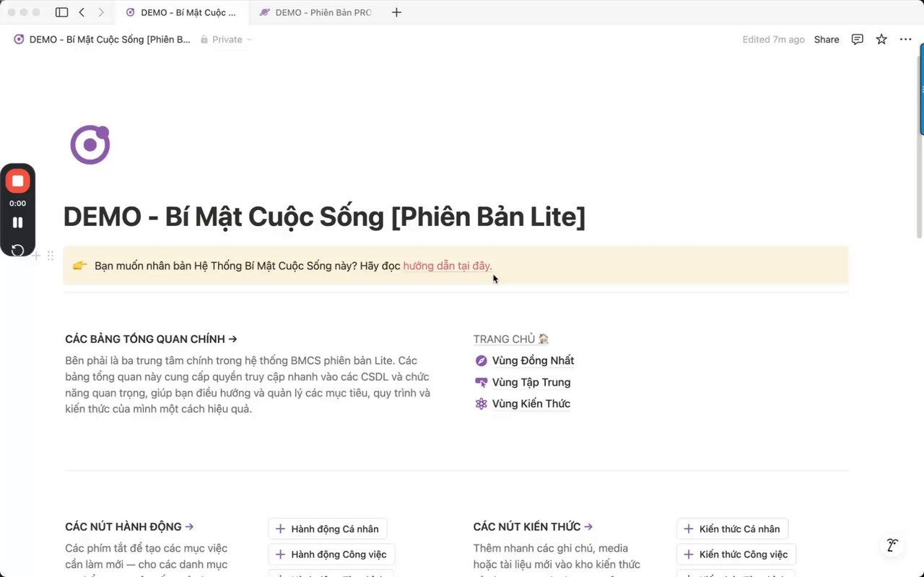Toggle the sidebar panel icon
Image resolution: width=924 pixels, height=577 pixels.
pyautogui.click(x=61, y=12)
